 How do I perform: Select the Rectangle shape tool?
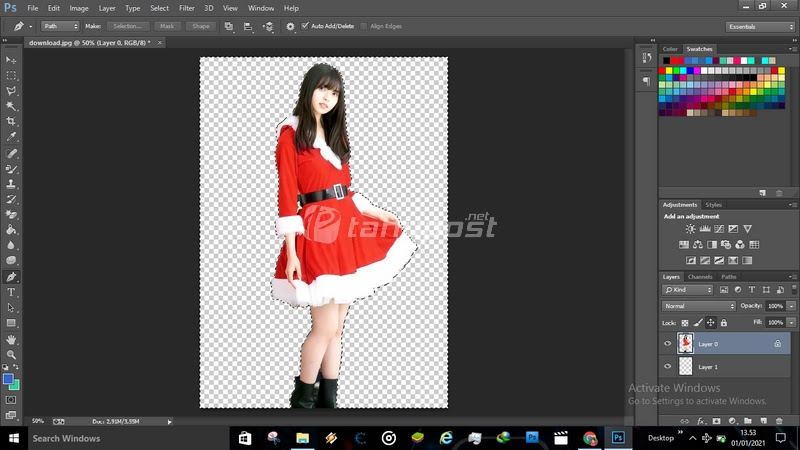[x=11, y=323]
